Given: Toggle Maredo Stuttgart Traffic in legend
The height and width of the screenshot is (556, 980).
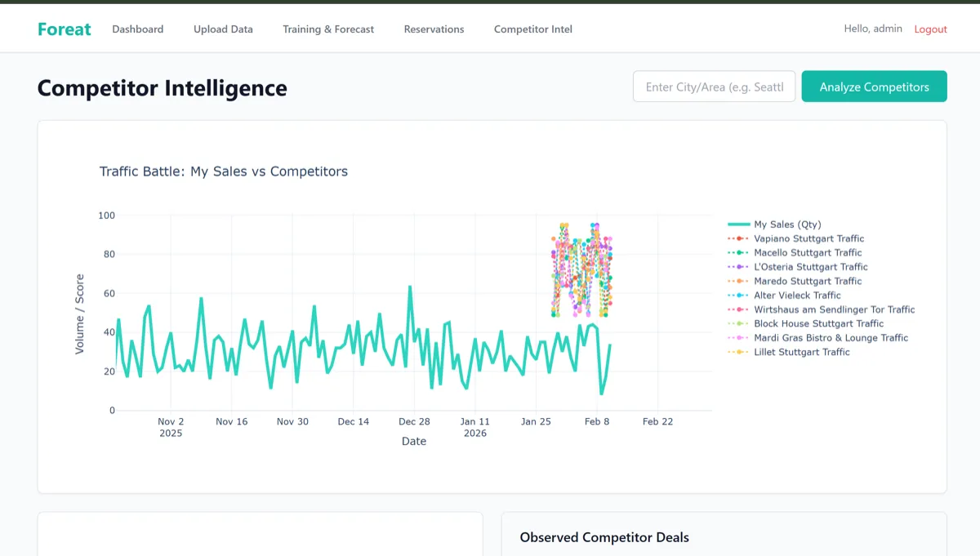Looking at the screenshot, I should pos(808,281).
